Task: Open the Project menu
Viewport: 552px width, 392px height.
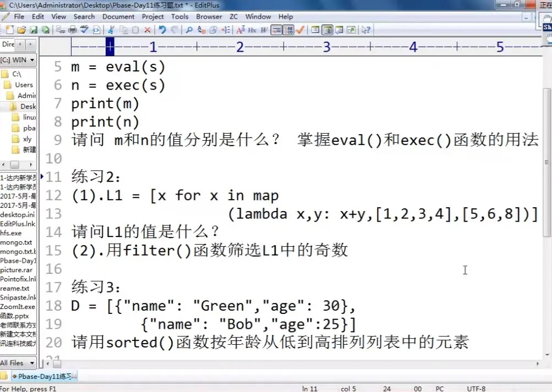Action: [x=153, y=16]
